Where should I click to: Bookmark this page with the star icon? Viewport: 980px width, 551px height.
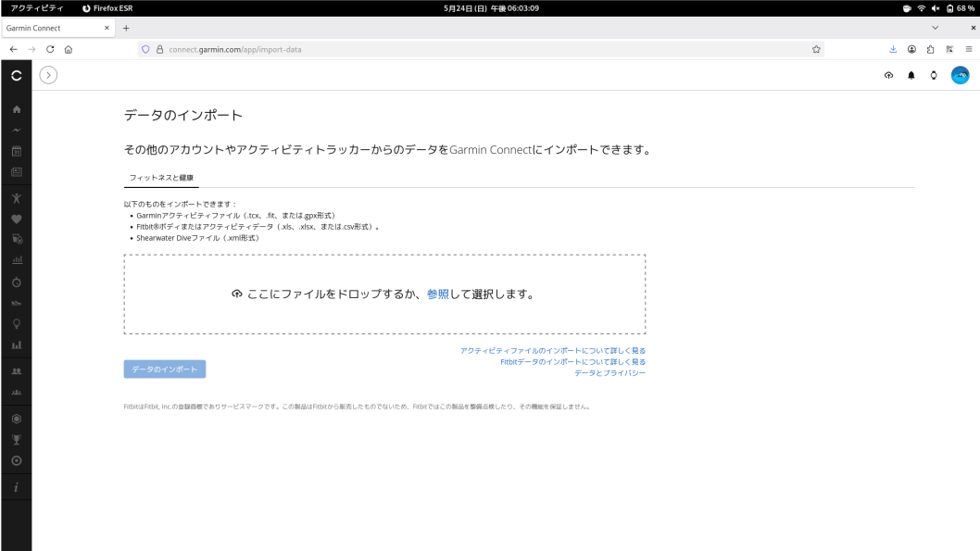pos(816,49)
